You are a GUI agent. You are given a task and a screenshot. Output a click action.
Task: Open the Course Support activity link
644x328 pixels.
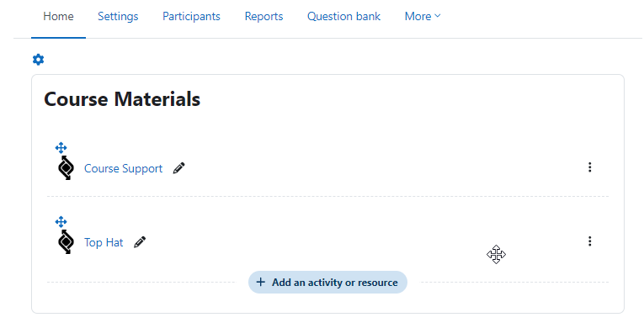pos(123,168)
